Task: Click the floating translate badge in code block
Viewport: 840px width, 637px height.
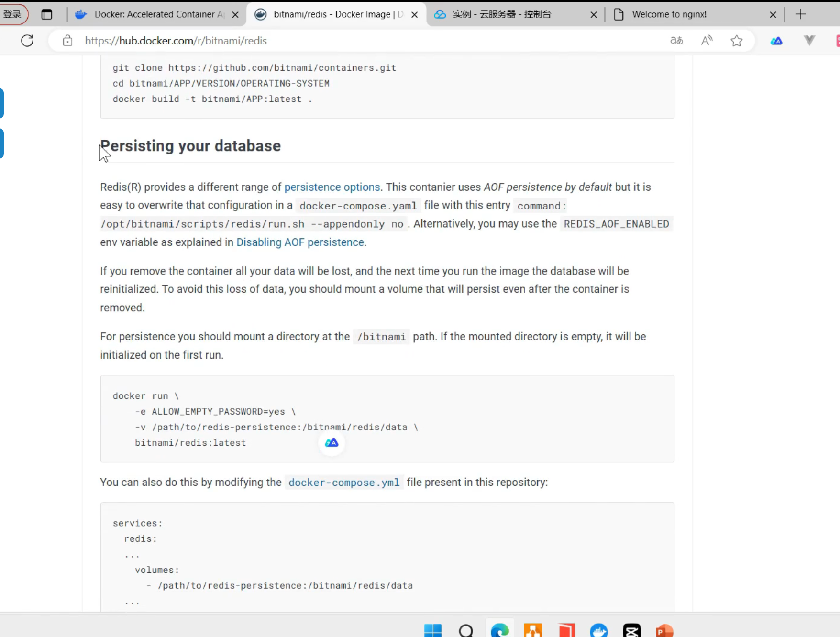Action: tap(332, 443)
